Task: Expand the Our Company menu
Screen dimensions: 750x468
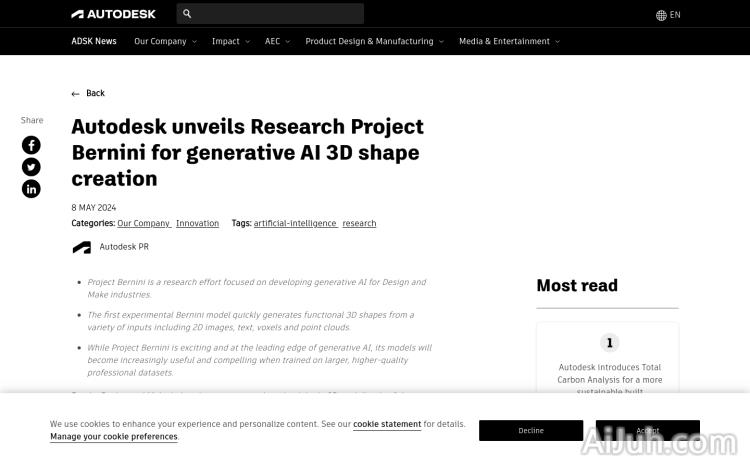Action: pos(165,42)
